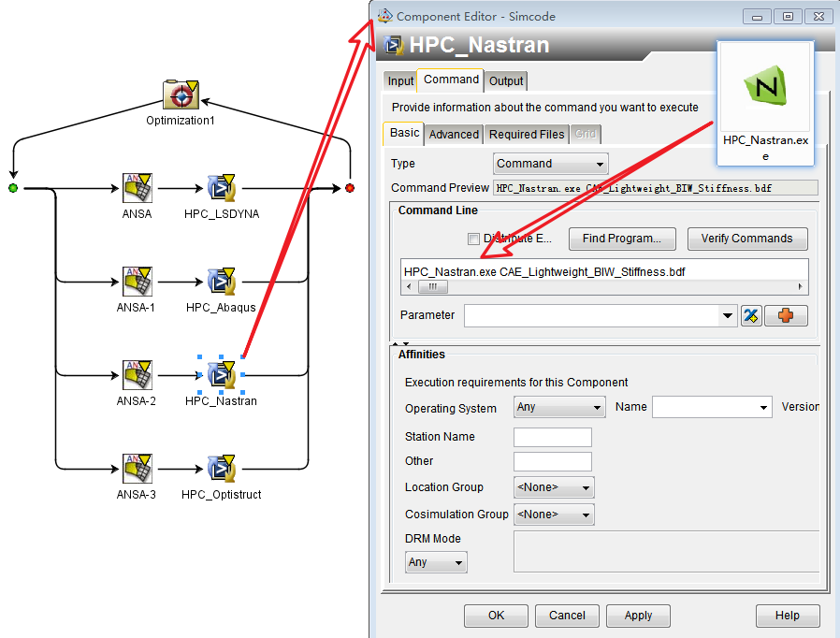Click the orange plus add parameter button

(786, 315)
